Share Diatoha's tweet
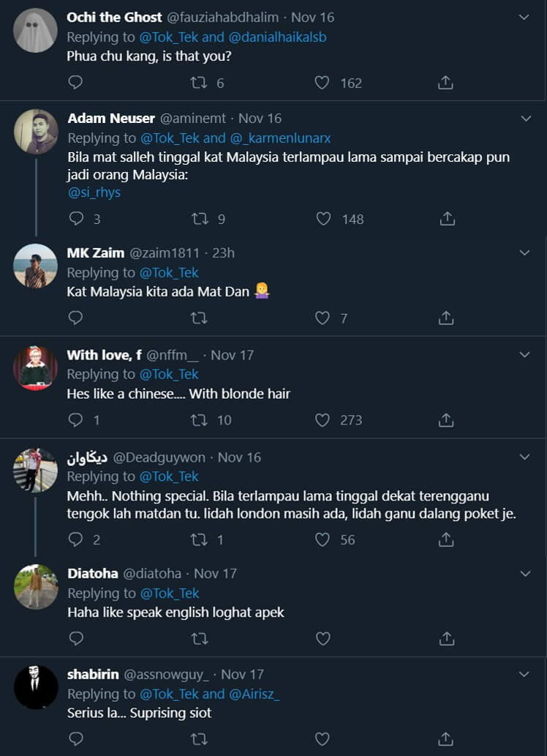 446,639
